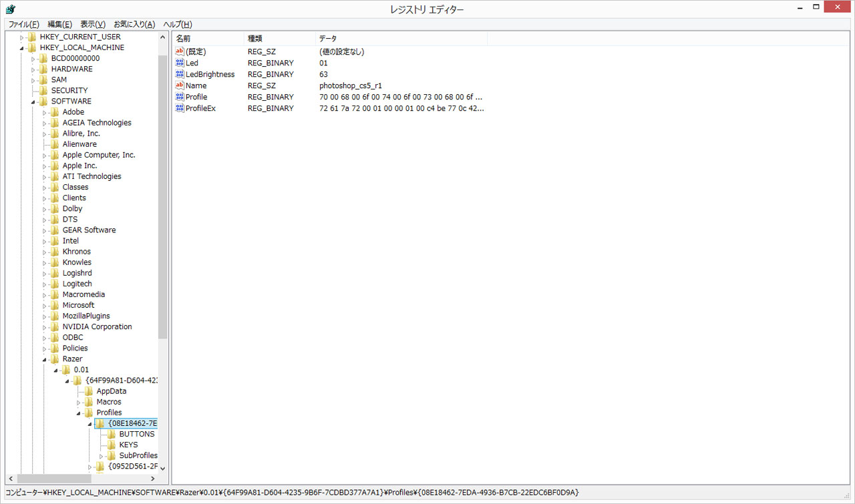
Task: Click the ProfileEx binary value icon
Action: (179, 108)
